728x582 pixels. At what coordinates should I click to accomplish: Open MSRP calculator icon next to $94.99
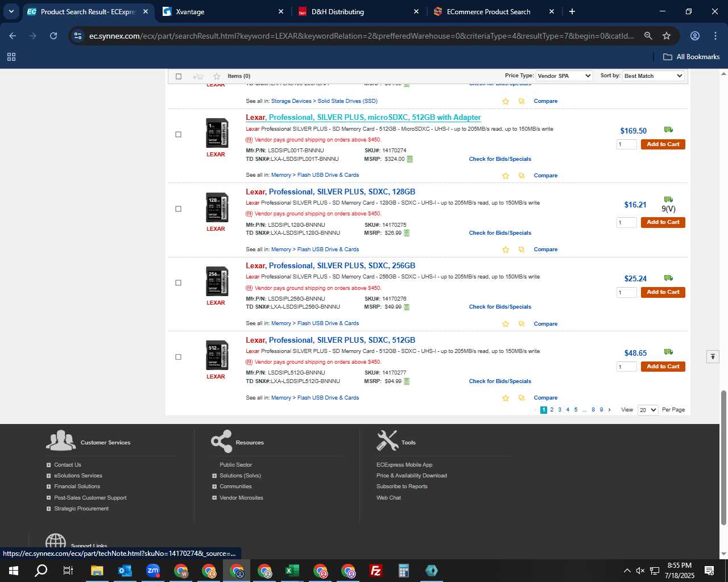pyautogui.click(x=407, y=381)
